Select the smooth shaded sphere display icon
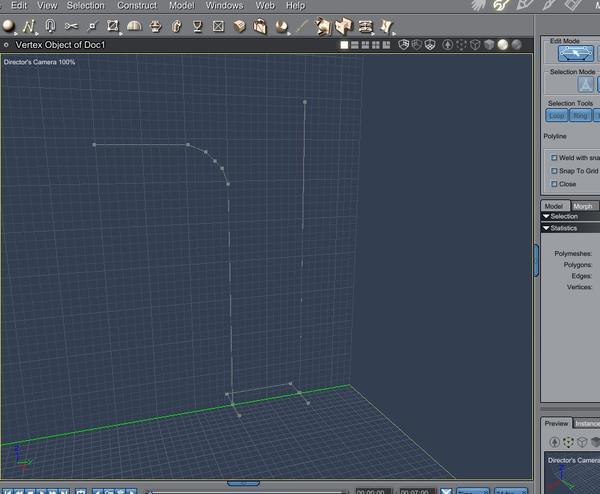This screenshot has height=494, width=600. coord(503,45)
